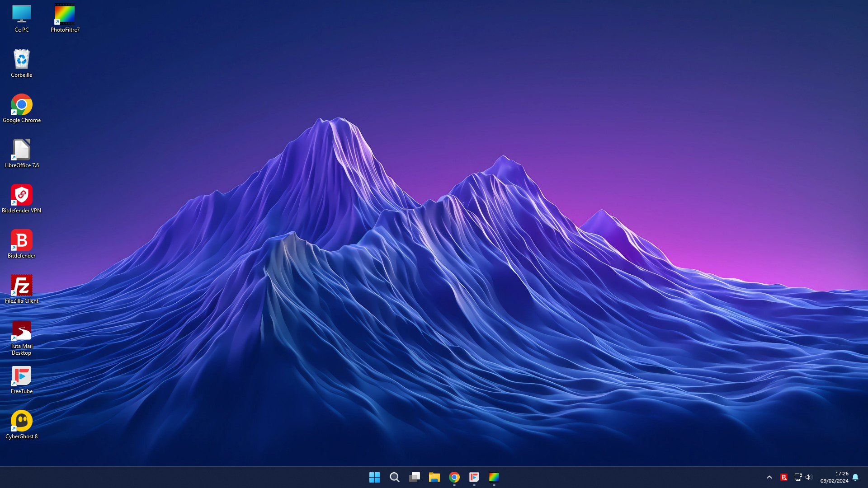Open the Windows Start menu
Screen dimensions: 868x488
(x=374, y=477)
